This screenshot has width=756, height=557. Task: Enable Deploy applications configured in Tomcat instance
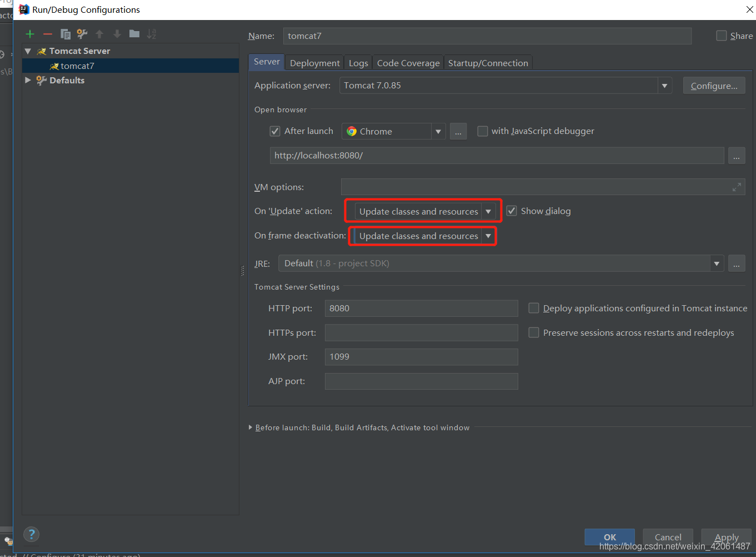click(534, 308)
